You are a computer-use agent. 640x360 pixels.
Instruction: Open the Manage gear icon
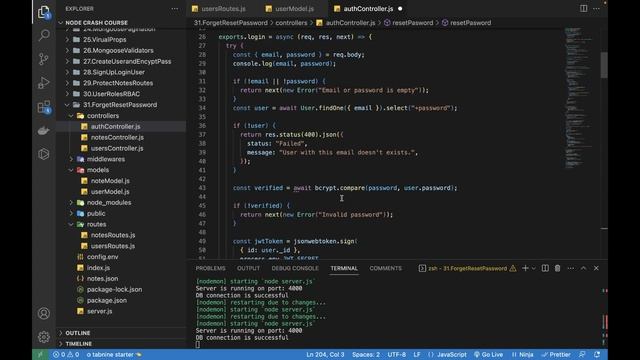pyautogui.click(x=44, y=337)
